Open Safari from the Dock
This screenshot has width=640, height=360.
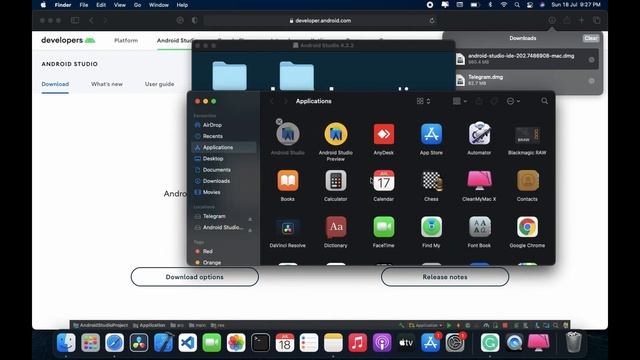tap(115, 342)
